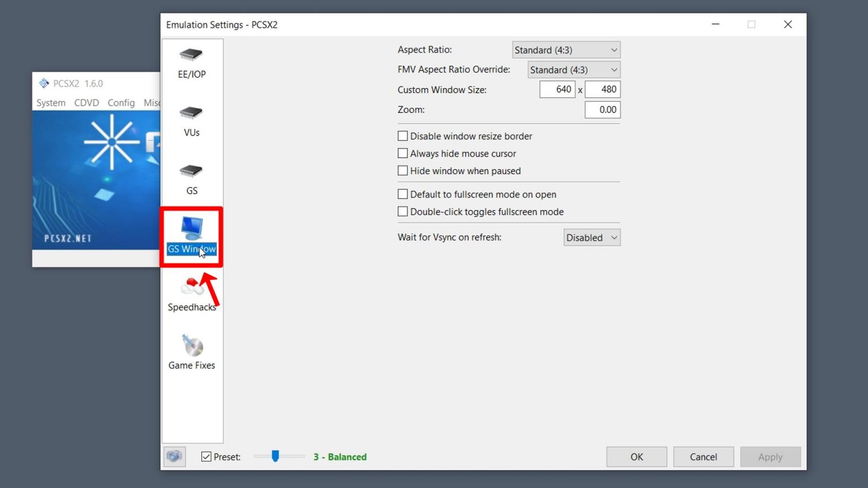The image size is (868, 488).
Task: Select the GS Window settings page
Action: [192, 236]
